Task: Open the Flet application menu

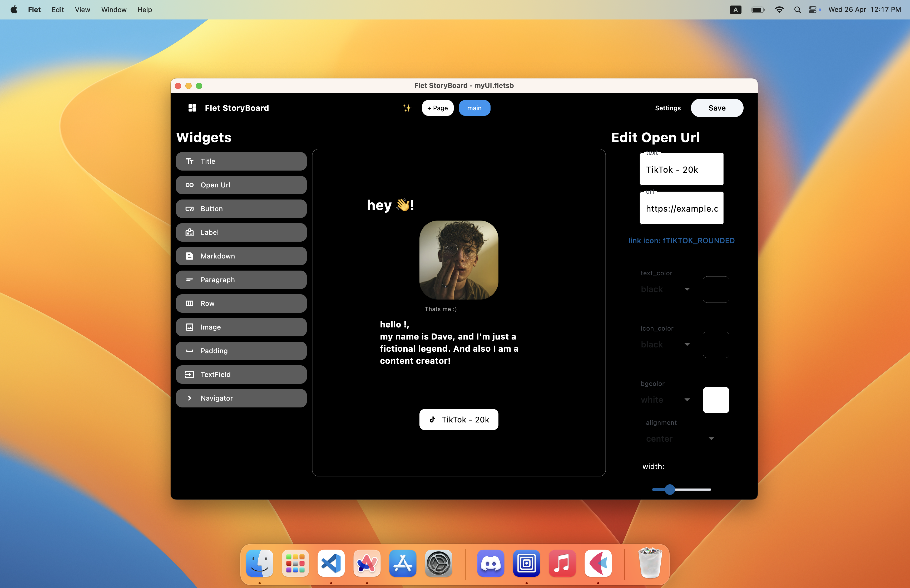Action: [x=34, y=9]
